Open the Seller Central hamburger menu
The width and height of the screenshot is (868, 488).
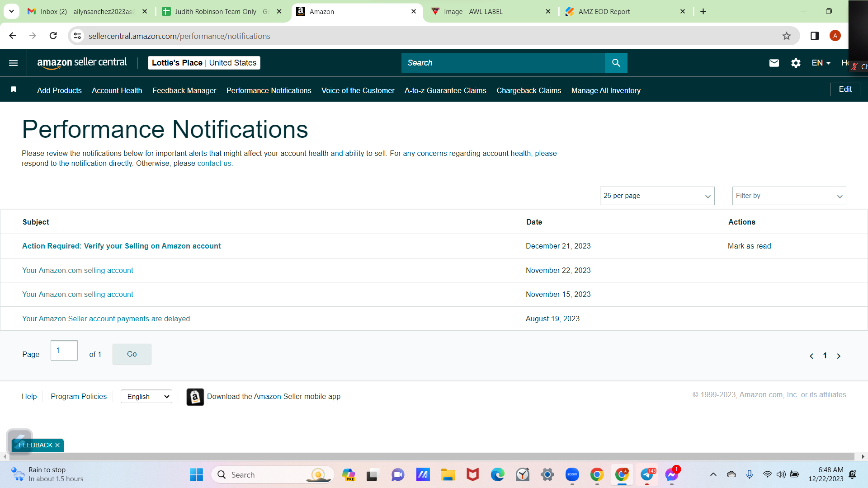(x=14, y=63)
